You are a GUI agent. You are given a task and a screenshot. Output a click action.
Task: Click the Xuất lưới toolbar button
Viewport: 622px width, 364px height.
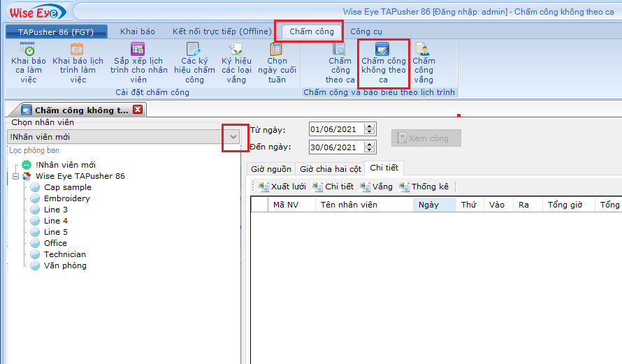point(282,187)
